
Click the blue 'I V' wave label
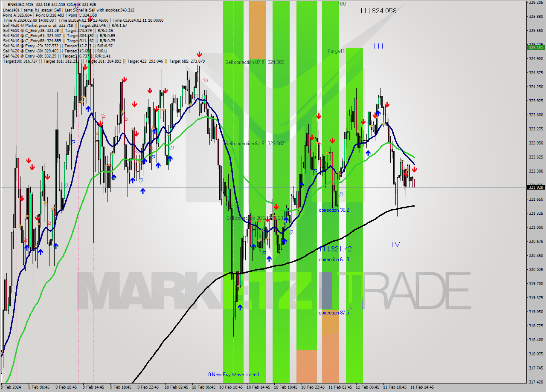point(395,245)
